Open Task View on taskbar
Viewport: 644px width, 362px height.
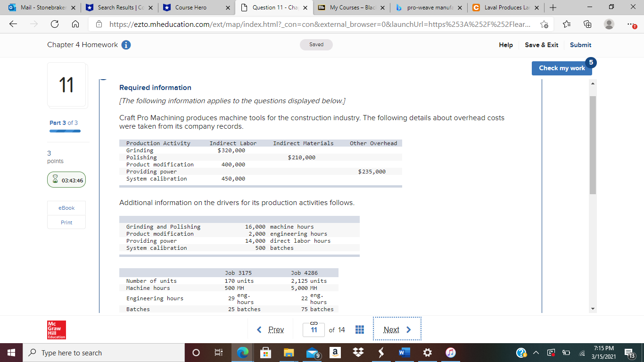click(219, 353)
